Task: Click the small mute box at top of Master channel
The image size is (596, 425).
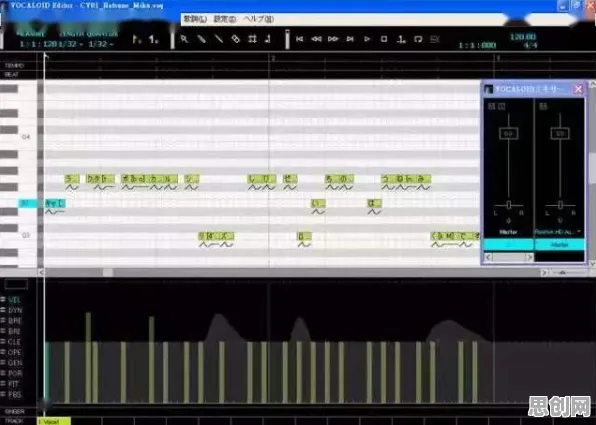Action: pos(491,106)
